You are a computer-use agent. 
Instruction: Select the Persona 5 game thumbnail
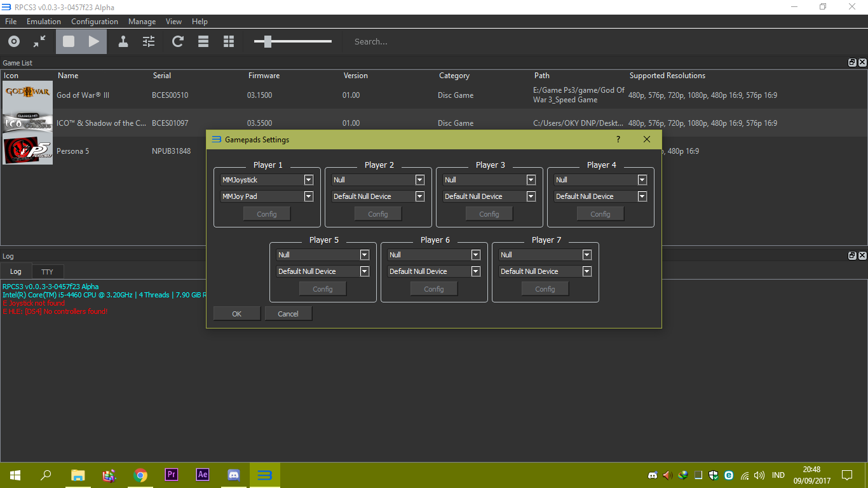pos(27,151)
